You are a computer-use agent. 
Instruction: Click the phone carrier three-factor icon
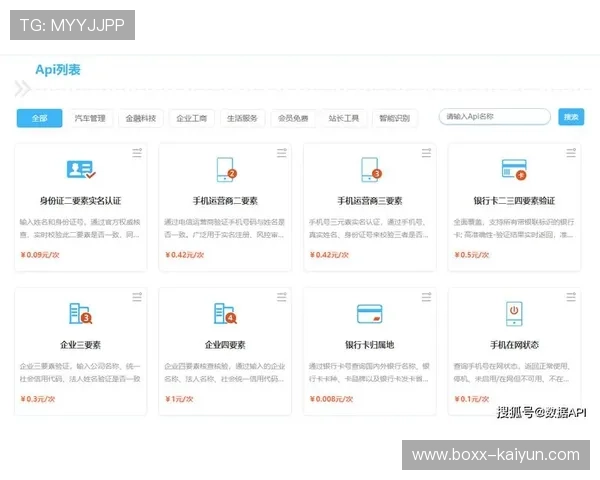[x=371, y=170]
